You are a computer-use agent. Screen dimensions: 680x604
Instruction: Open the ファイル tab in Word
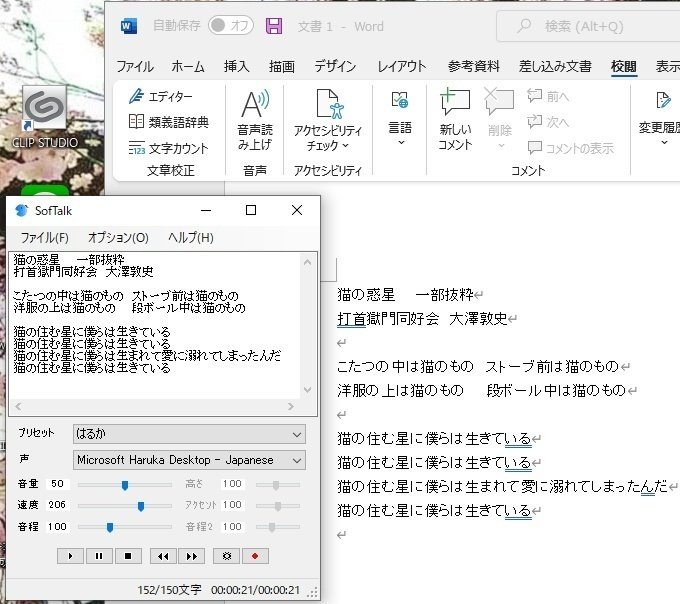click(x=135, y=66)
